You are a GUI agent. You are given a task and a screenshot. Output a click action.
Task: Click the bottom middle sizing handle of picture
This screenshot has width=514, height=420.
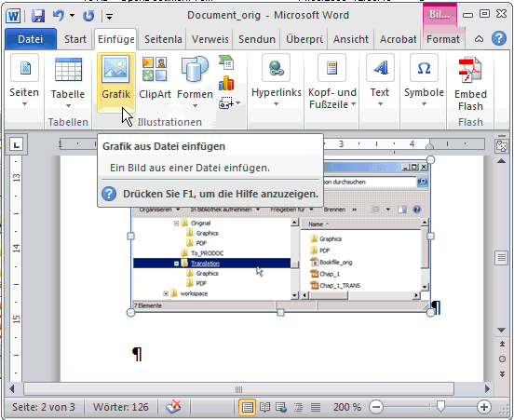(280, 313)
